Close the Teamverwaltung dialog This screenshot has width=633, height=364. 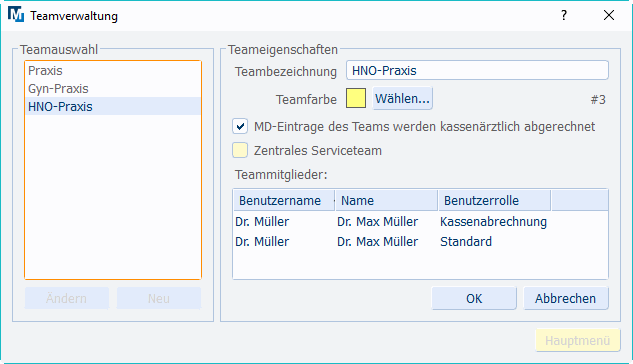click(609, 15)
